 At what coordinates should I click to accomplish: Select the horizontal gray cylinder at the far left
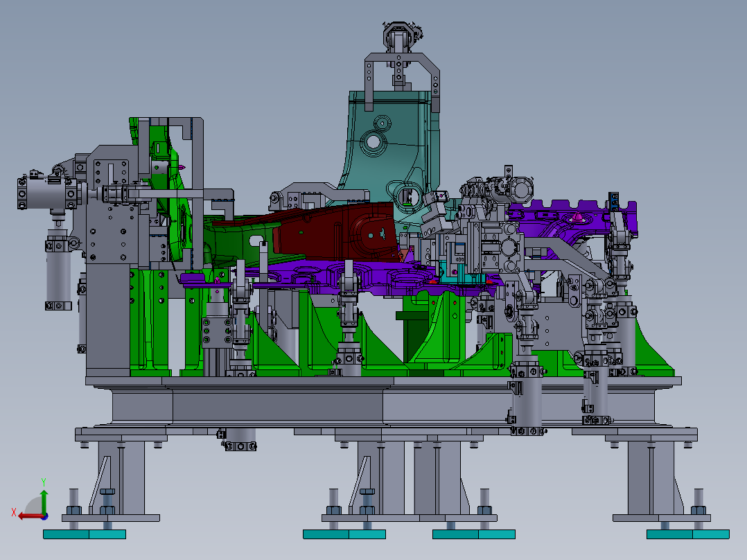(x=48, y=193)
